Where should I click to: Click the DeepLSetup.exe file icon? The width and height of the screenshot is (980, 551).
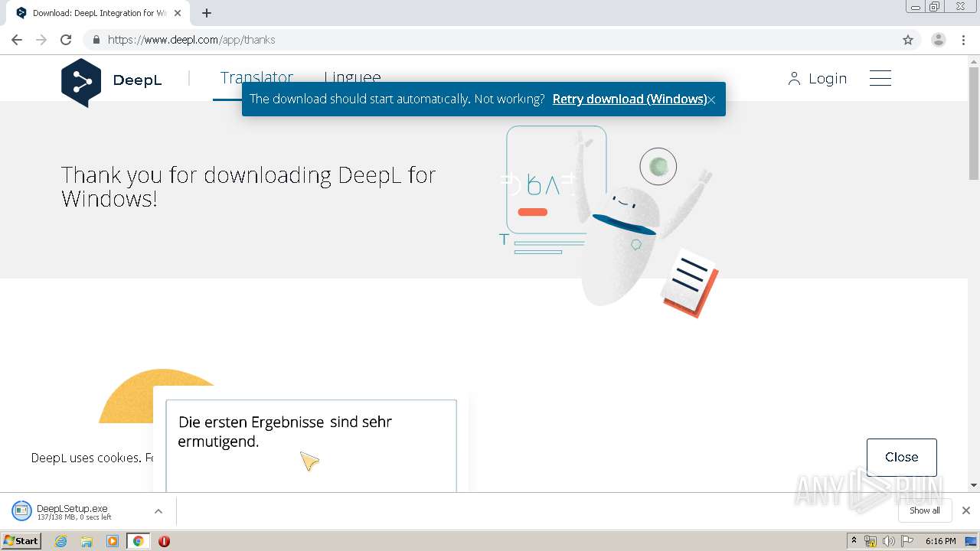(x=21, y=511)
